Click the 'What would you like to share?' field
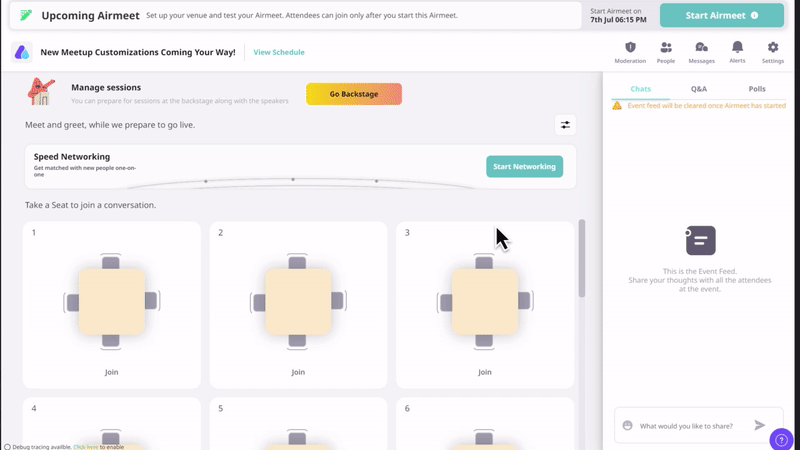Image resolution: width=800 pixels, height=450 pixels. click(x=686, y=426)
